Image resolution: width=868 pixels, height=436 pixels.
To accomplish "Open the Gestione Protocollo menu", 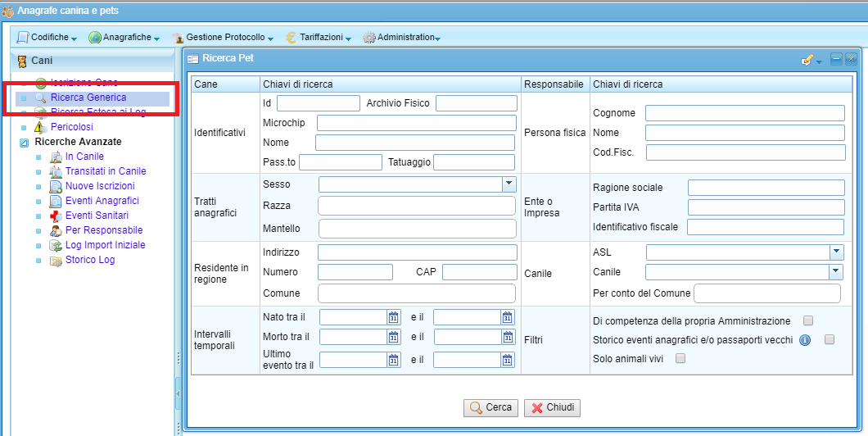I will (x=223, y=38).
